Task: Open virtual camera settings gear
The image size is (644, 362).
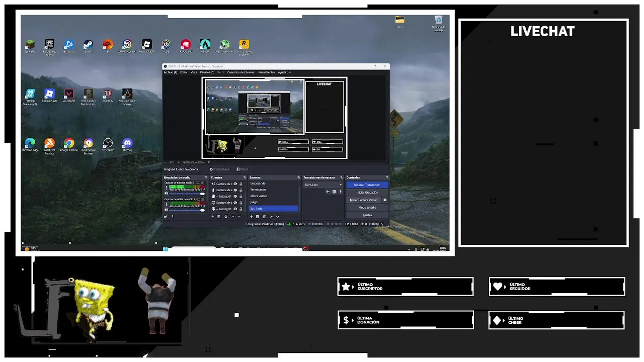Action: tap(385, 200)
